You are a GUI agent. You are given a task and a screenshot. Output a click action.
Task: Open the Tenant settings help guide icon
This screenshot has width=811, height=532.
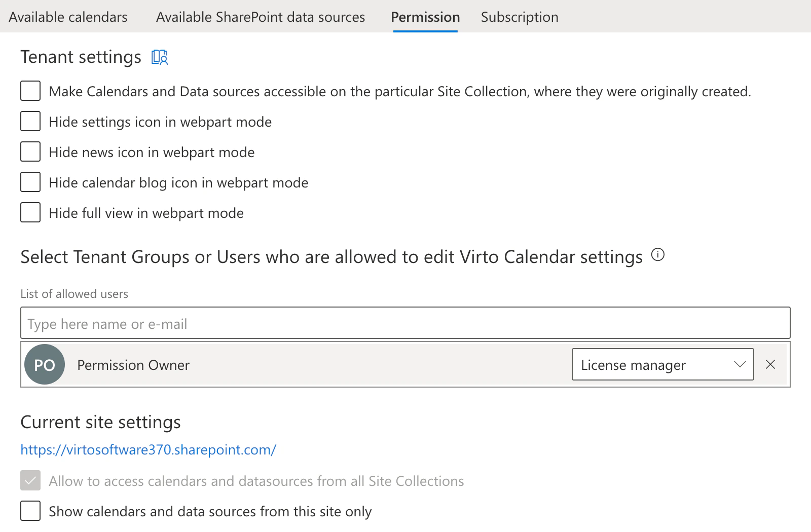160,57
